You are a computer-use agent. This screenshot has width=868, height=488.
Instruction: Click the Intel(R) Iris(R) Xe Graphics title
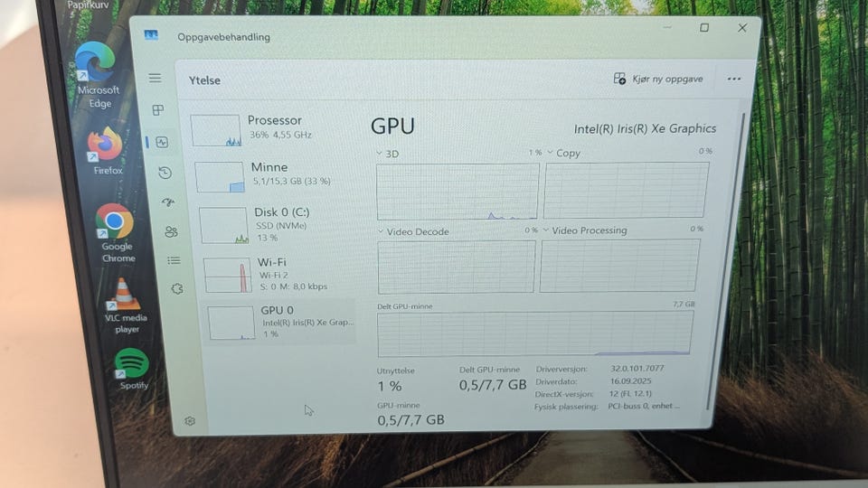(645, 128)
